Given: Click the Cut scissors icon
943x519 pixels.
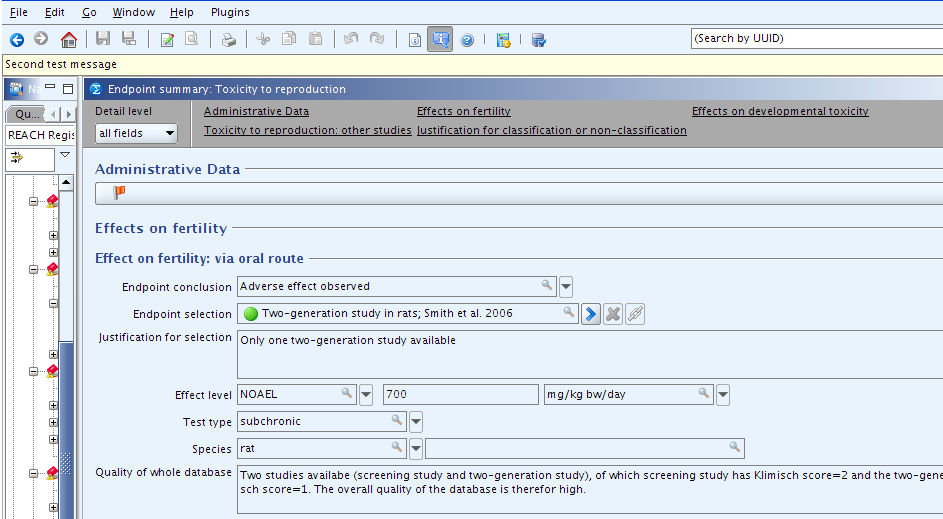Looking at the screenshot, I should [x=263, y=40].
